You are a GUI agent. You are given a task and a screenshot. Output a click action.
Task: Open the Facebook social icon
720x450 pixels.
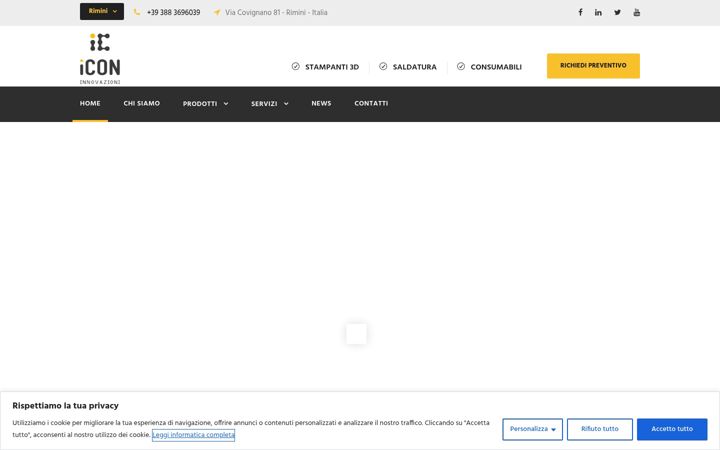580,12
